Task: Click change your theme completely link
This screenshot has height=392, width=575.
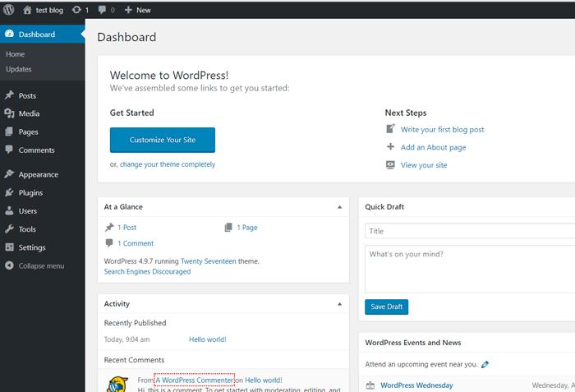Action: [168, 164]
